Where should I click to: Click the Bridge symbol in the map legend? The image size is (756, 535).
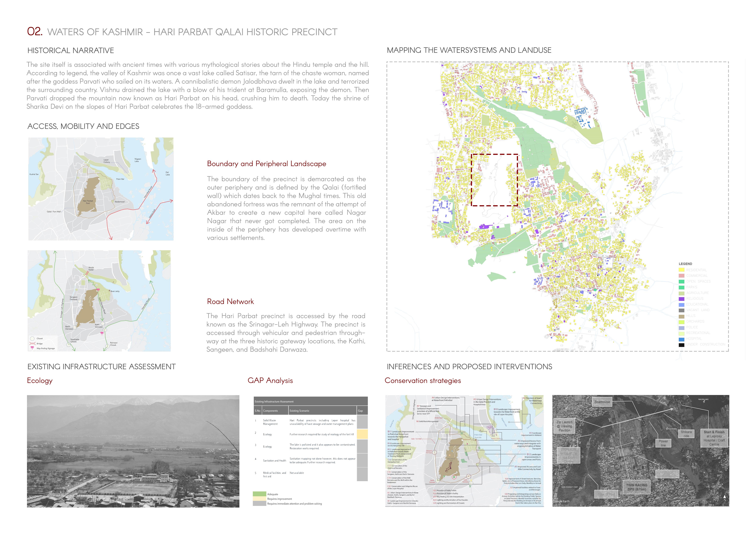pyautogui.click(x=32, y=344)
